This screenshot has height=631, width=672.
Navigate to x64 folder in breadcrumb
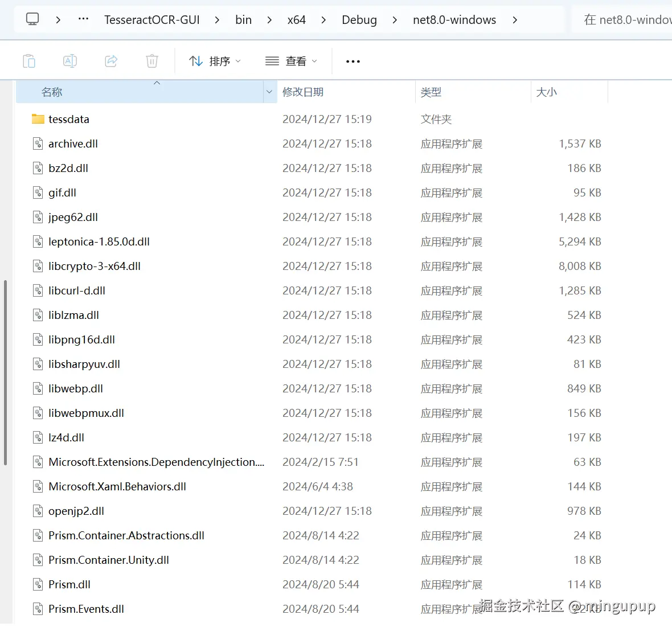[x=297, y=20]
